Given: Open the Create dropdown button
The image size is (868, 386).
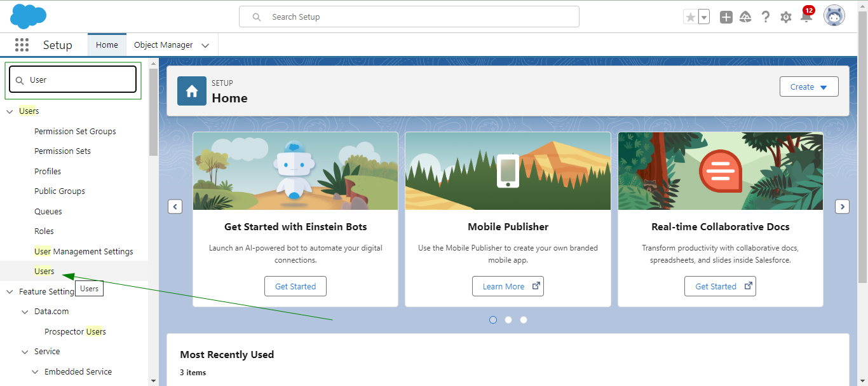Looking at the screenshot, I should 808,87.
